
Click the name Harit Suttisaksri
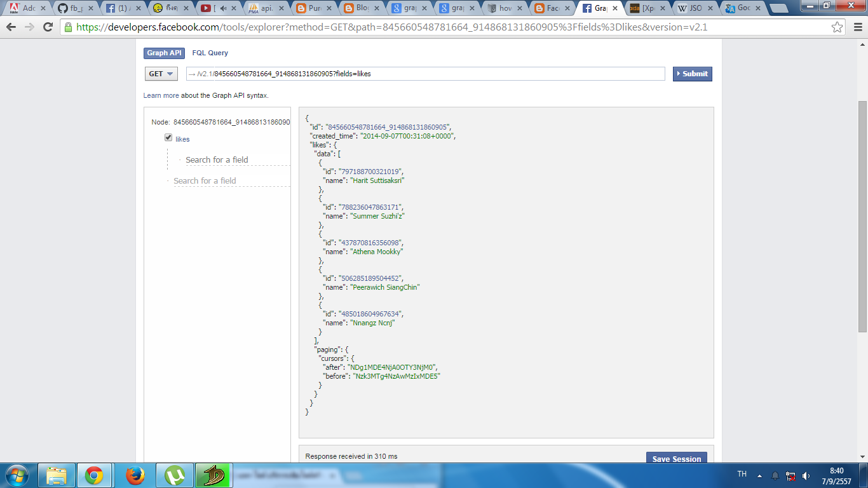[x=378, y=180]
